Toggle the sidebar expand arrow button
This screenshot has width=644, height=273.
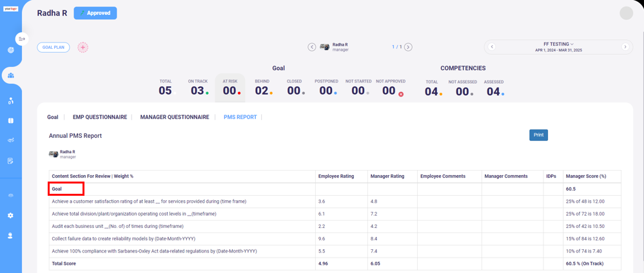[22, 39]
